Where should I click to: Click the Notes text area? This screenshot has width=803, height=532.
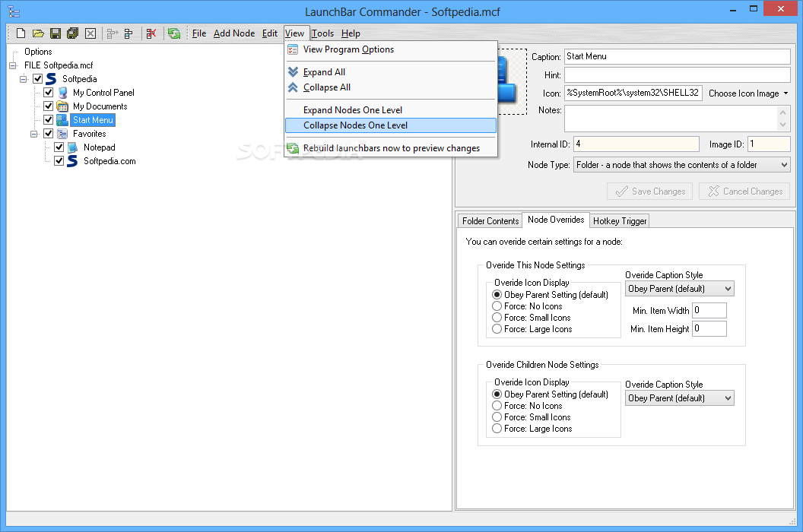coord(671,119)
